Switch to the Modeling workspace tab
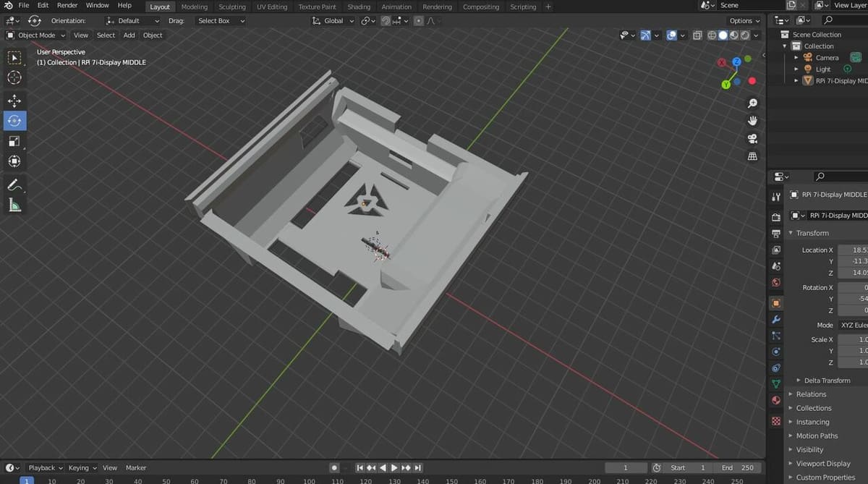 pos(194,7)
